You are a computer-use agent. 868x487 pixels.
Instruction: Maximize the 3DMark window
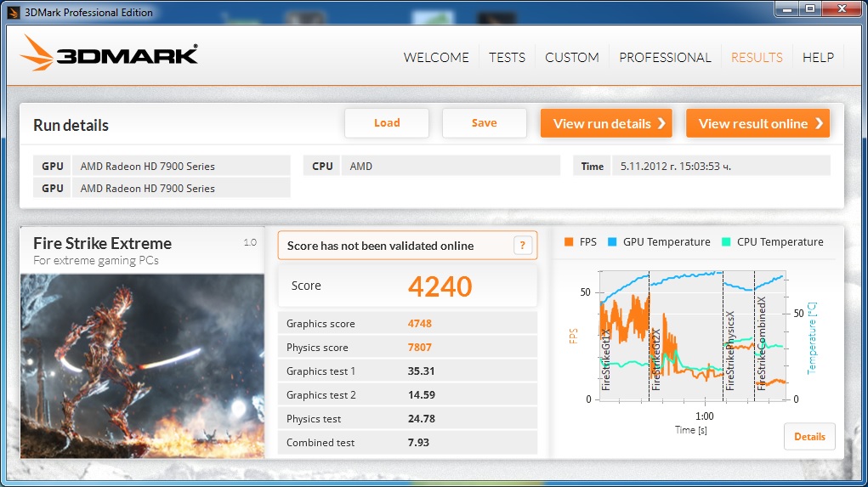point(810,8)
